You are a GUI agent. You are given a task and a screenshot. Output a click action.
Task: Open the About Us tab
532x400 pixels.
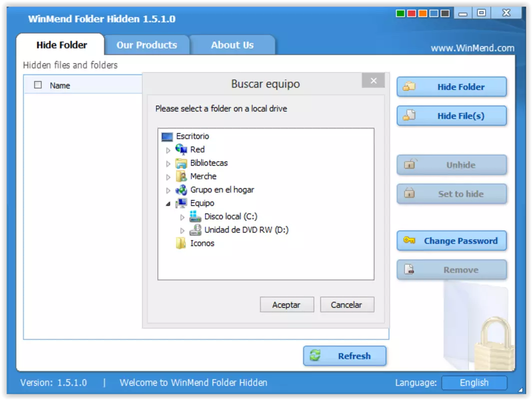(232, 45)
